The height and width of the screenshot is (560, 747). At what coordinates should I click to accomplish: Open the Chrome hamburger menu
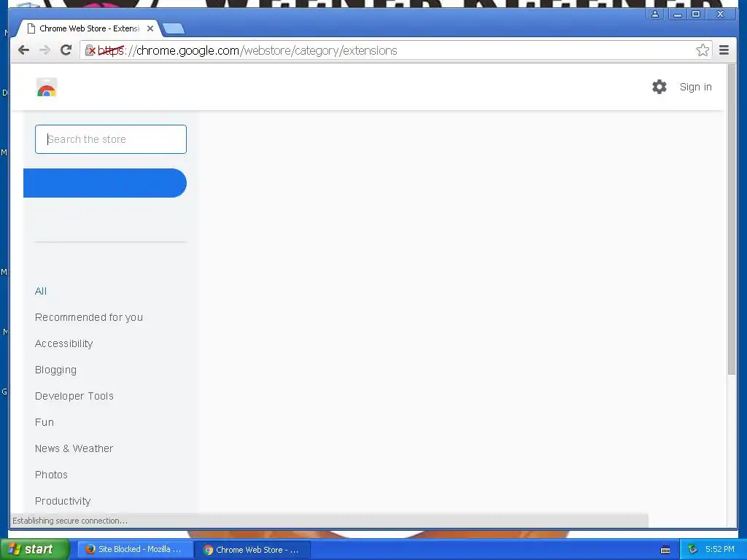coord(724,50)
